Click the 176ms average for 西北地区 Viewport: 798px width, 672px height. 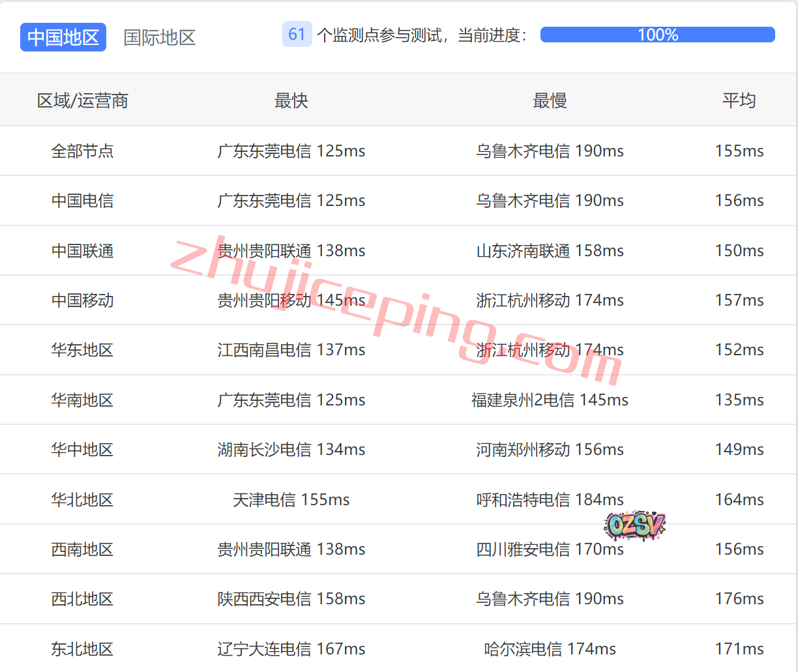[739, 599]
